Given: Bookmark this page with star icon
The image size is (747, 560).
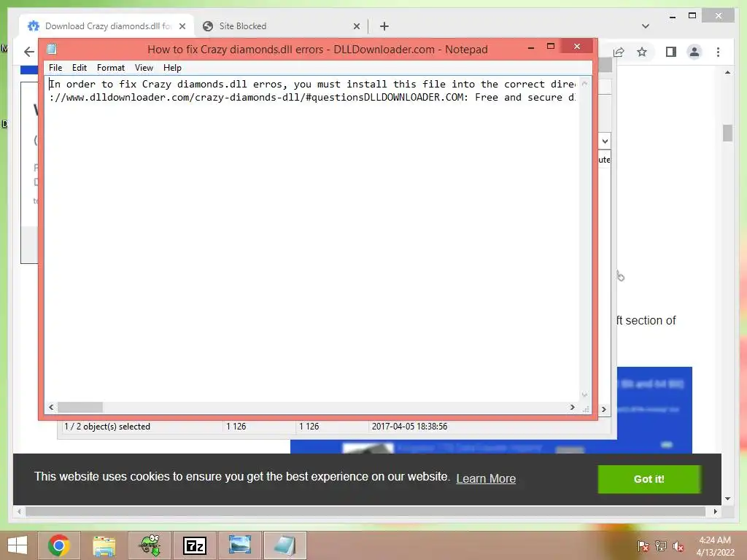Looking at the screenshot, I should pos(642,52).
